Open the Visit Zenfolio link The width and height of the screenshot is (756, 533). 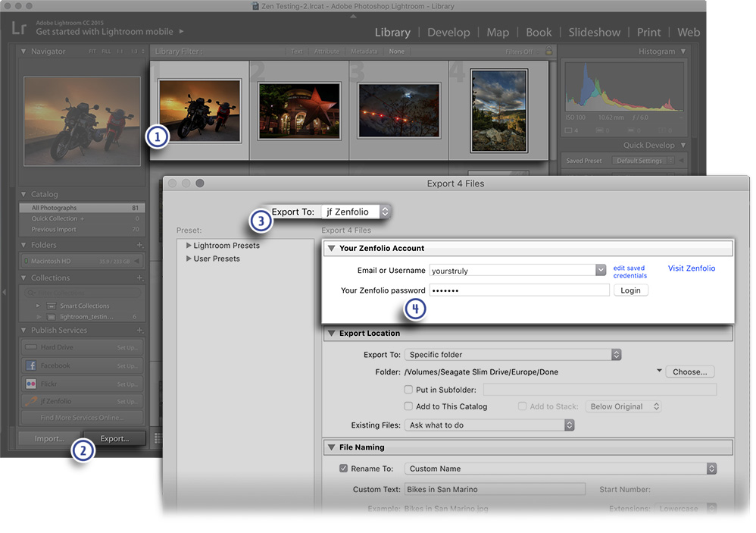coord(692,268)
